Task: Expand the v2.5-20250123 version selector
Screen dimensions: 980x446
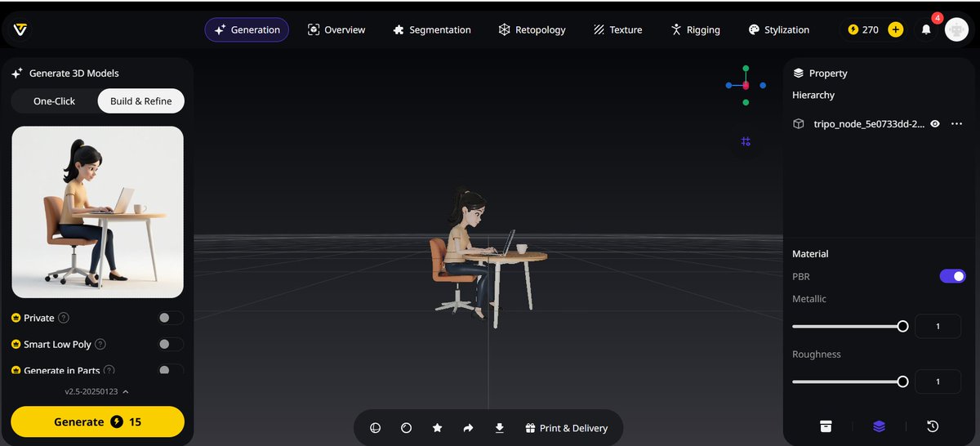Action: coord(96,391)
